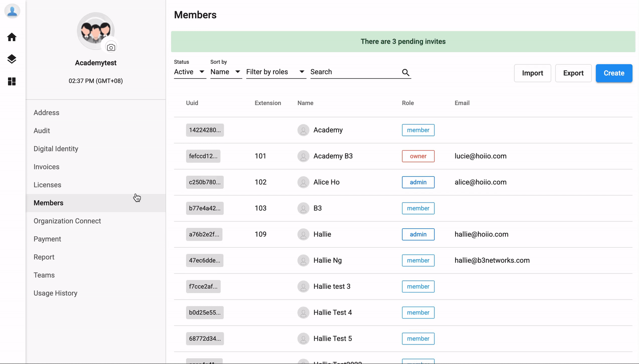Click extension 109 in the Hallie row
Viewport: 639px width, 364px height.
[x=261, y=234]
